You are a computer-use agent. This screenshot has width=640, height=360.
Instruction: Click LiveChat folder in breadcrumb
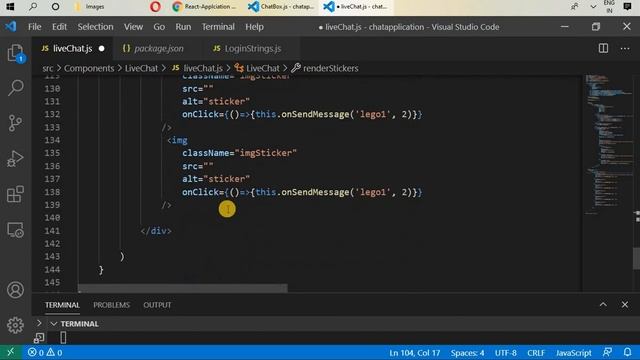[141, 68]
